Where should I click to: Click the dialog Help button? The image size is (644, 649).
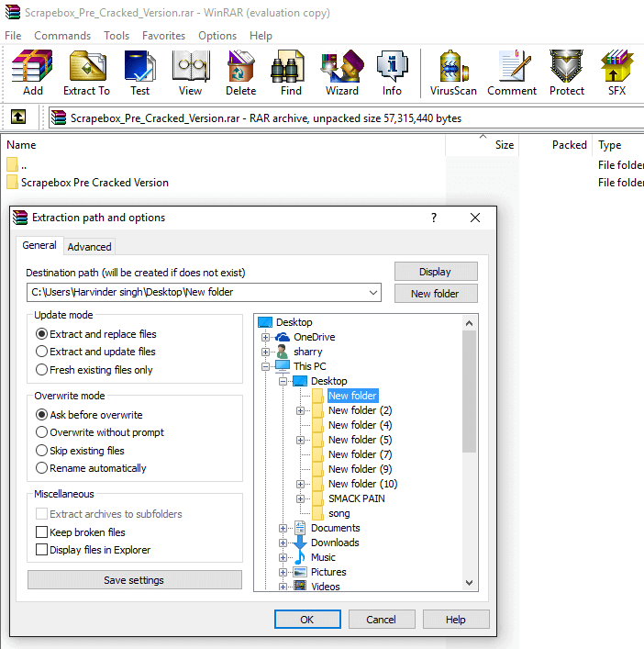pos(456,620)
